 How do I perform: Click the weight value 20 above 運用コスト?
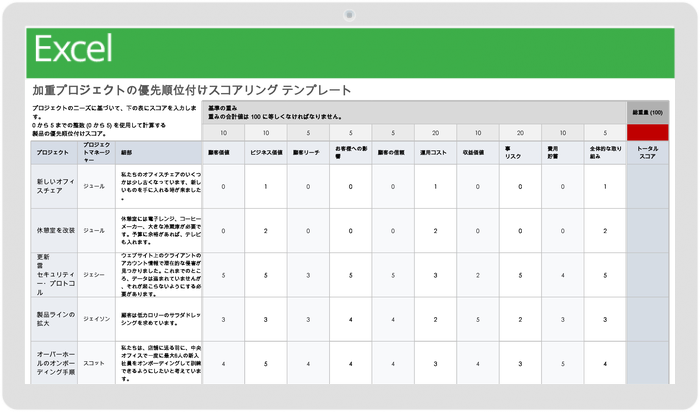[x=435, y=133]
